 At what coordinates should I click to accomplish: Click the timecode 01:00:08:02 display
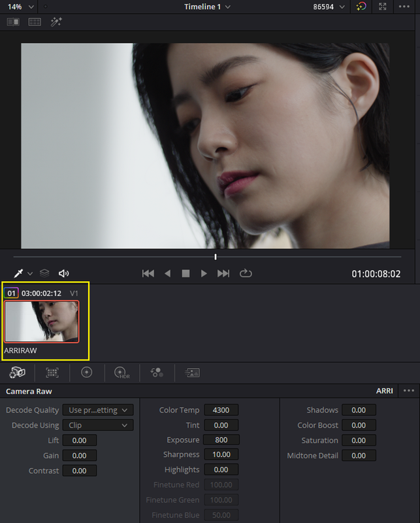[x=376, y=274]
